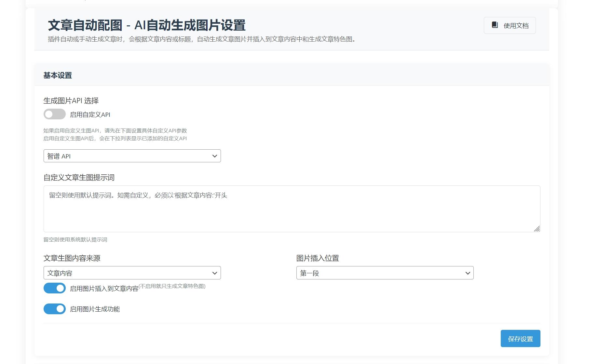Image resolution: width=613 pixels, height=364 pixels.
Task: Click the 启用图片生成功能 label text
Action: 95,309
